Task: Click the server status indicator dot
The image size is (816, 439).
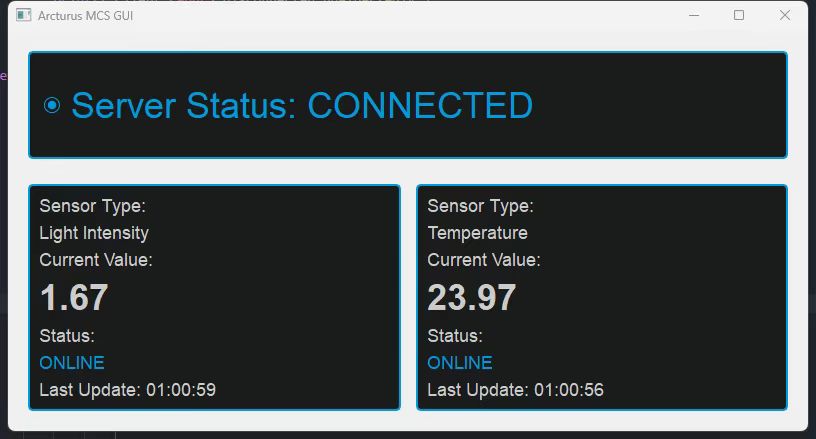Action: 52,105
